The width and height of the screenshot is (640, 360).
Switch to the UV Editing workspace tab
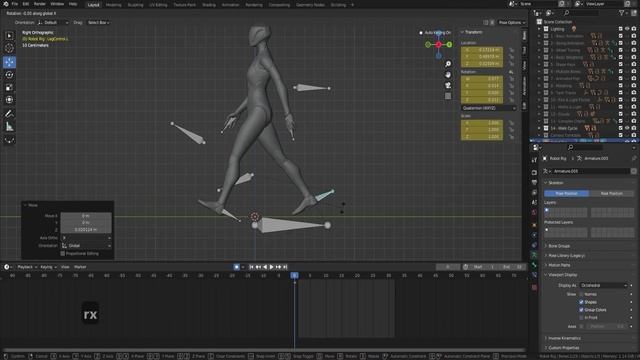(x=158, y=5)
